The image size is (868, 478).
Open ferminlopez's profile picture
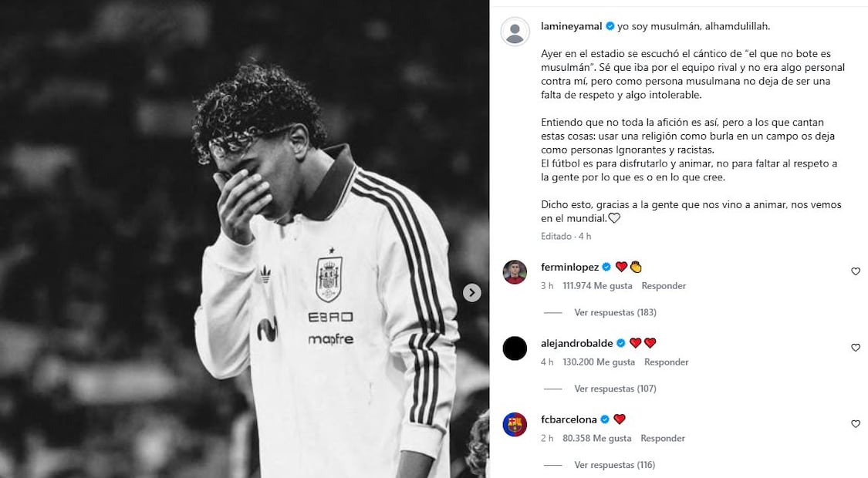(515, 271)
